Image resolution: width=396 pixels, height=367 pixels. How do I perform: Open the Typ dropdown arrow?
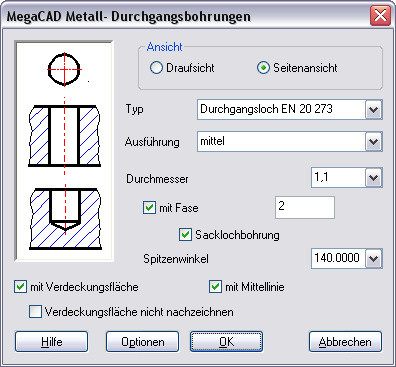[373, 109]
